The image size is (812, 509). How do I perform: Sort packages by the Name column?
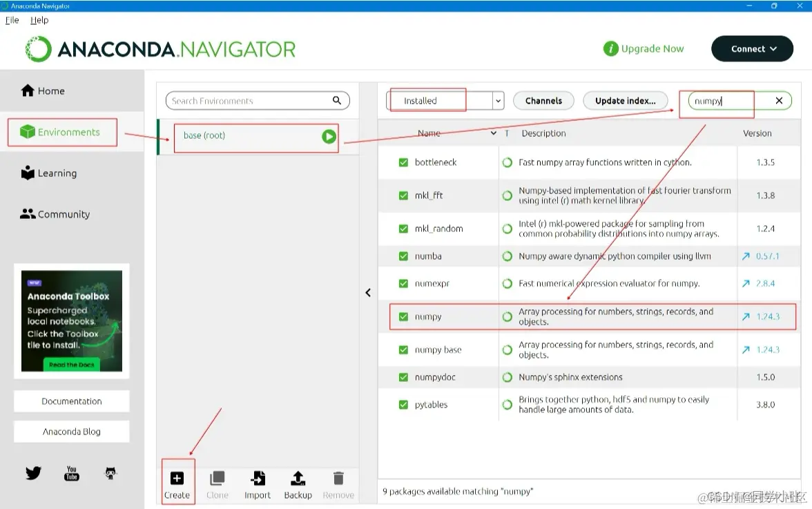click(429, 133)
